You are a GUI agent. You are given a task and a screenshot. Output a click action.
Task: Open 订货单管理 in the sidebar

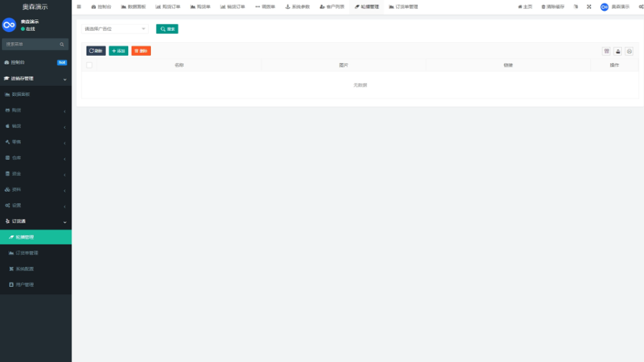tap(36, 253)
